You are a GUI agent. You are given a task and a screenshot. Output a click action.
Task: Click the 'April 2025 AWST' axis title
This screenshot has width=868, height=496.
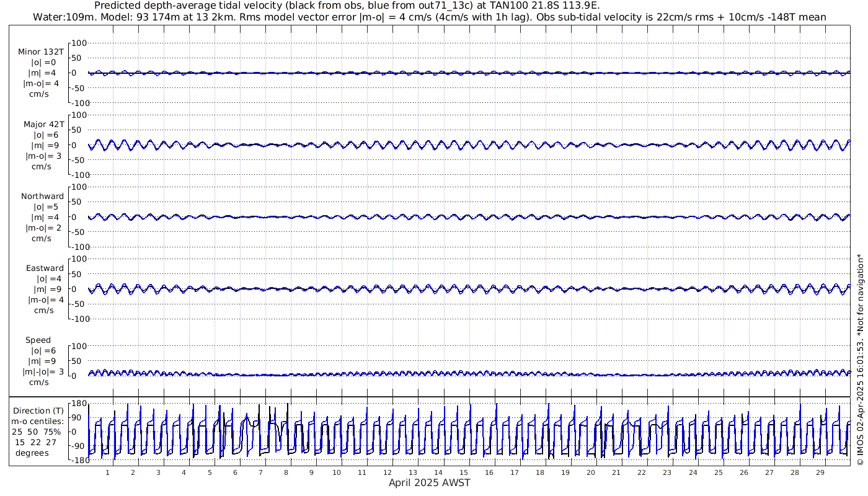429,482
